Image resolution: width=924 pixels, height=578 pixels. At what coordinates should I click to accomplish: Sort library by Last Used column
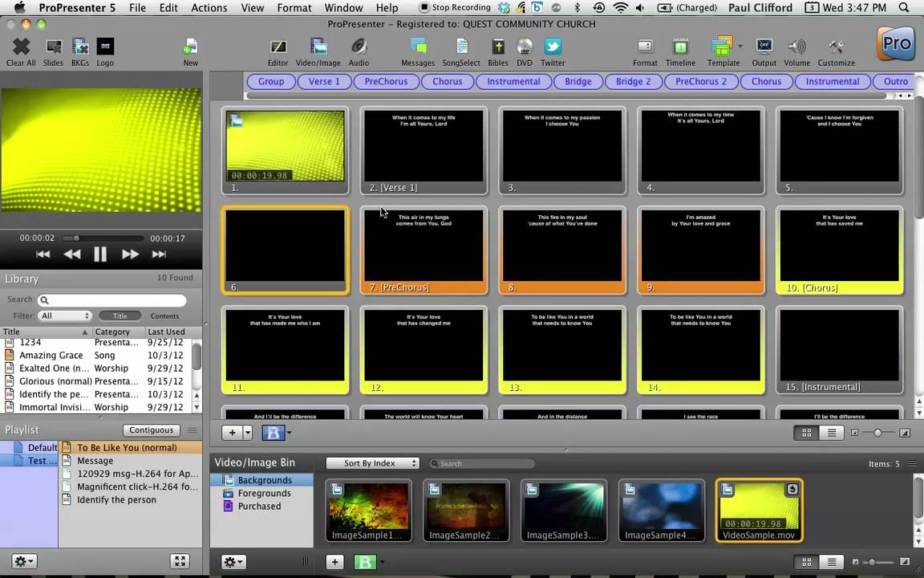click(x=168, y=332)
